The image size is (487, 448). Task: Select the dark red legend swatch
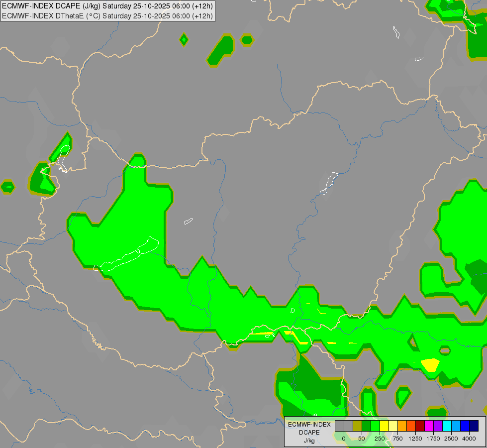(x=420, y=426)
